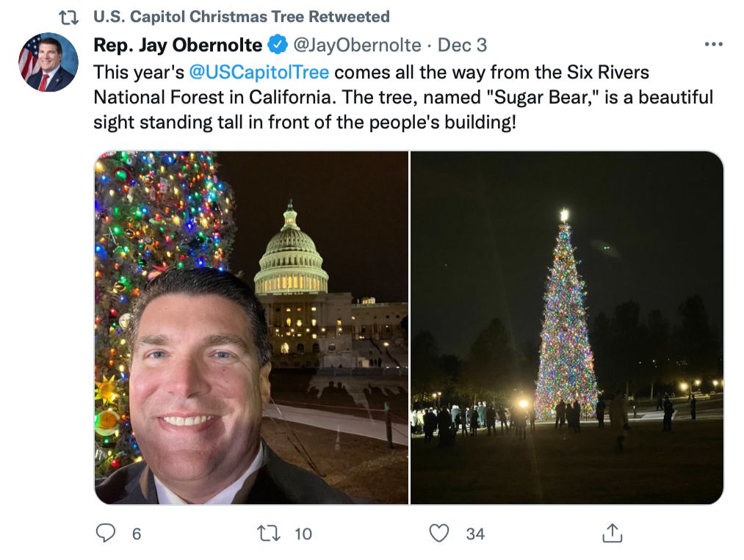Click 'U.S. Capitol Christmas Tree Retweeted' label

(242, 17)
